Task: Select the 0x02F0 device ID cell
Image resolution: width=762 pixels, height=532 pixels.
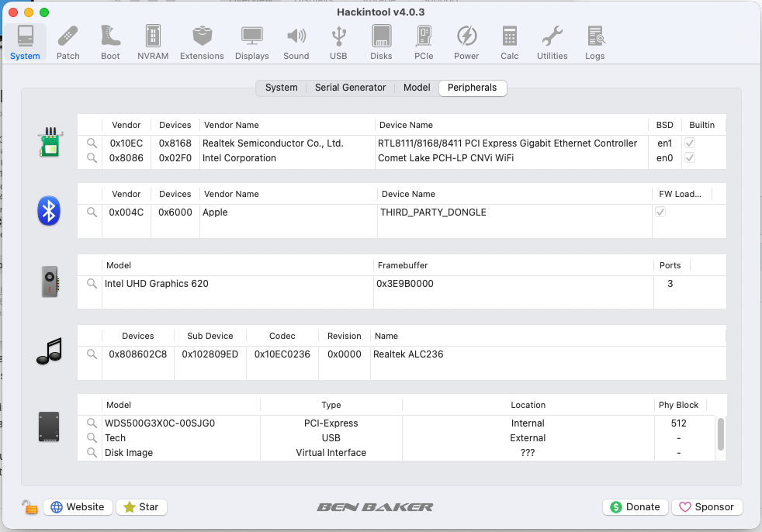Action: (x=175, y=158)
